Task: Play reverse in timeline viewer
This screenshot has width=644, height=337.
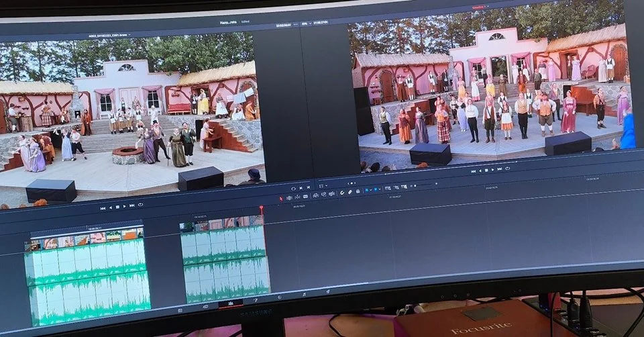Action: pyautogui.click(x=480, y=171)
